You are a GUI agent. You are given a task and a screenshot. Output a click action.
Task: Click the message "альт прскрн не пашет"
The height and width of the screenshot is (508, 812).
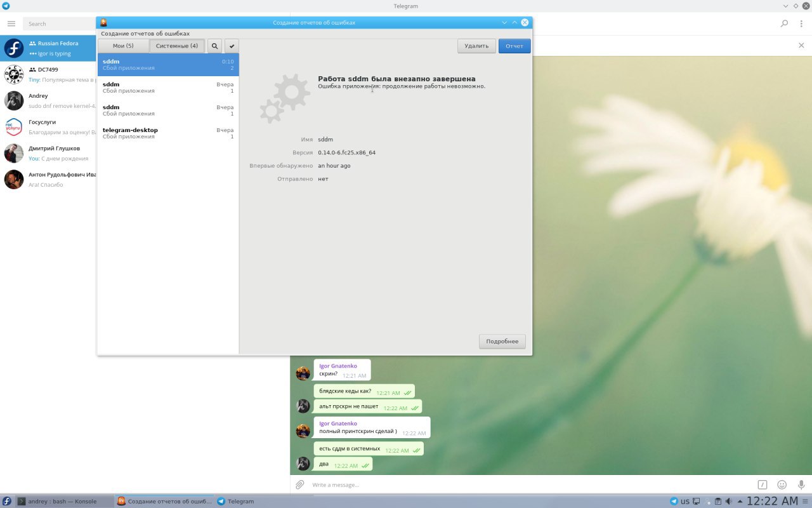click(x=348, y=406)
